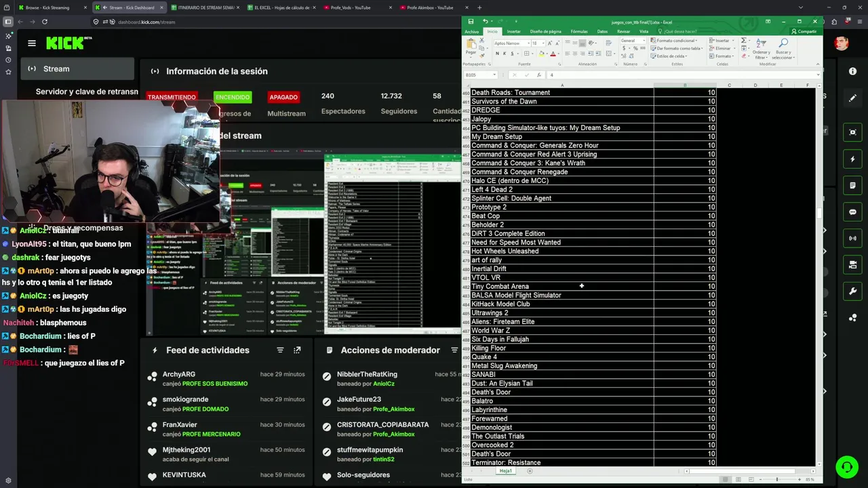Viewport: 868px width, 488px height.
Task: Switch to the Fórmulas ribbon tab
Action: click(579, 32)
